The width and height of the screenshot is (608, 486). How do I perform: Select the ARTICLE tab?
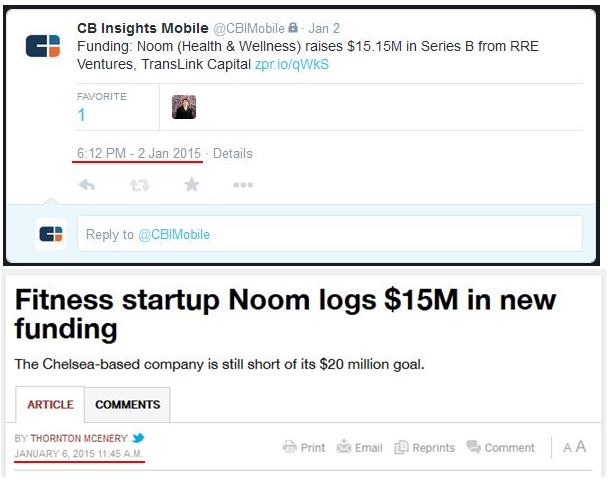50,405
